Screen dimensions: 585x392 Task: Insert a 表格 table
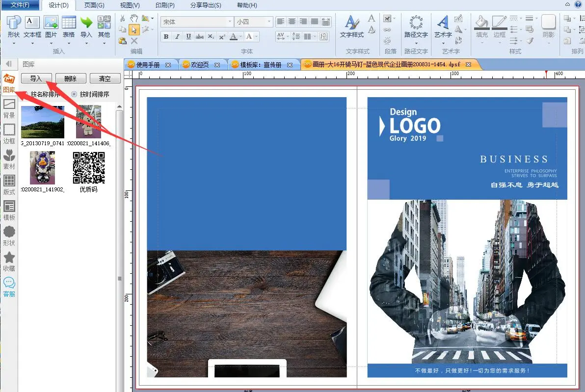[x=69, y=27]
